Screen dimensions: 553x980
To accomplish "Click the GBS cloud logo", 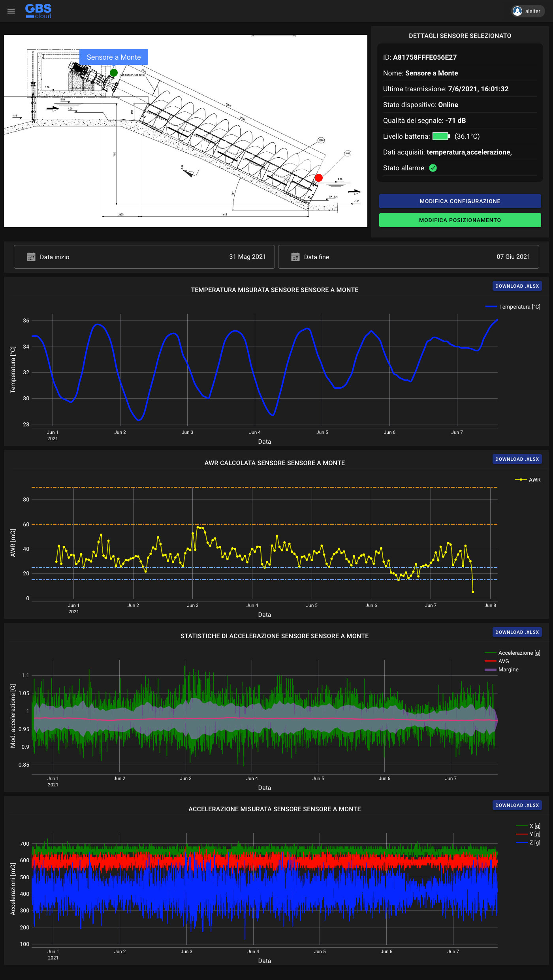I will 38,11.
